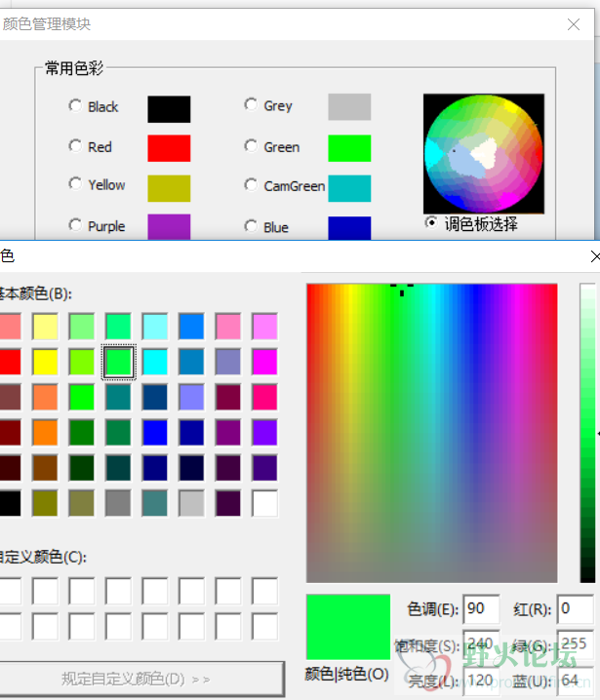Viewport: 600px width, 700px height.
Task: Select the 调色板选择 radio button
Action: coord(431,222)
